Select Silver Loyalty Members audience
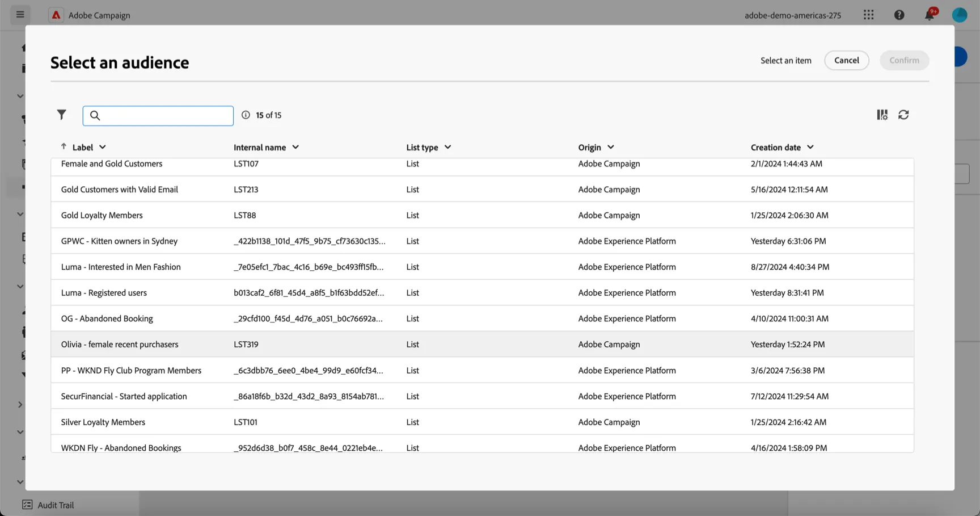The image size is (980, 516). [x=482, y=422]
